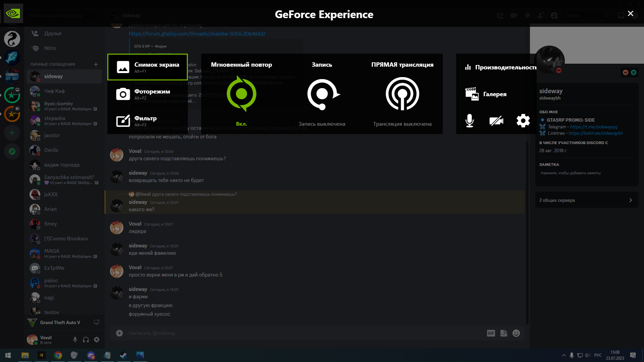Open the dragon avatar server
This screenshot has width=644, height=362.
12,39
